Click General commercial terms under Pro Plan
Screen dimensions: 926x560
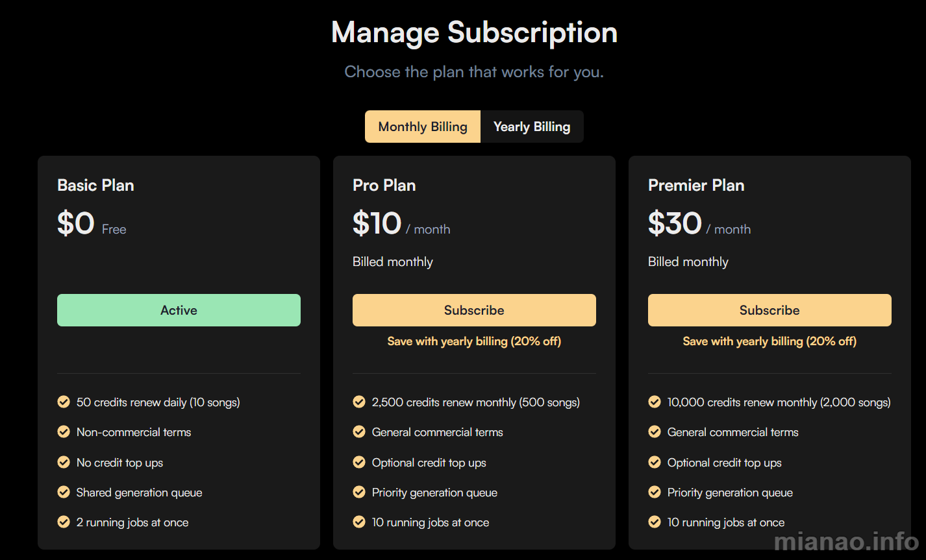coord(438,432)
